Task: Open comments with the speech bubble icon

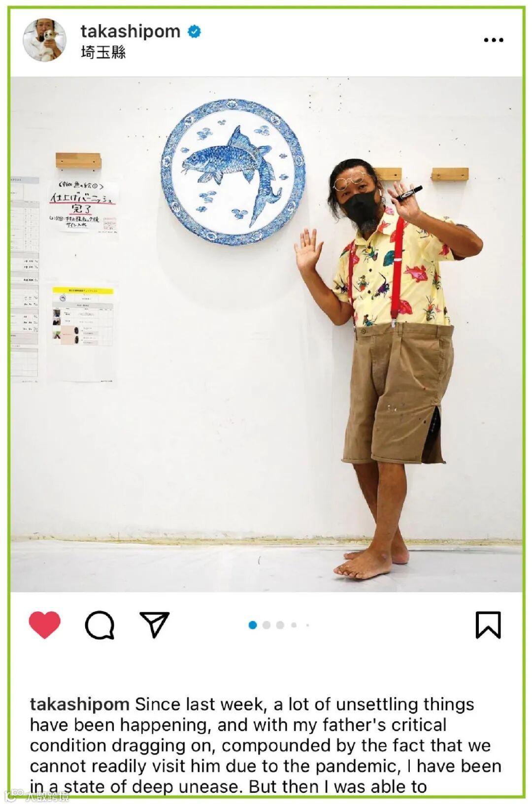Action: click(100, 625)
